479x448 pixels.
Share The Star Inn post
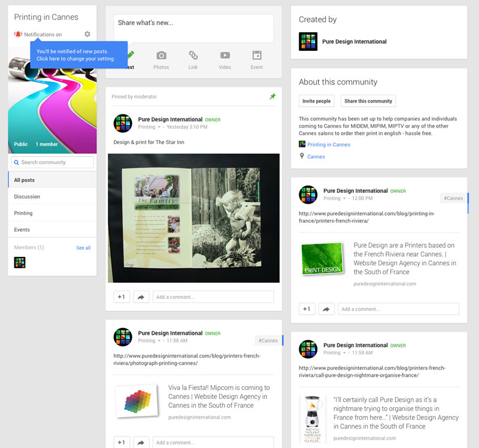(141, 296)
